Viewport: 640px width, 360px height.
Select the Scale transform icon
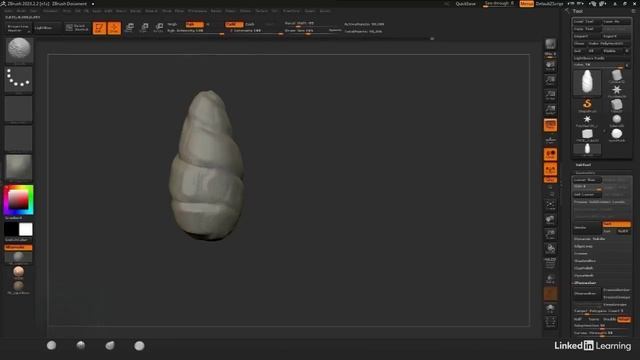[x=144, y=28]
